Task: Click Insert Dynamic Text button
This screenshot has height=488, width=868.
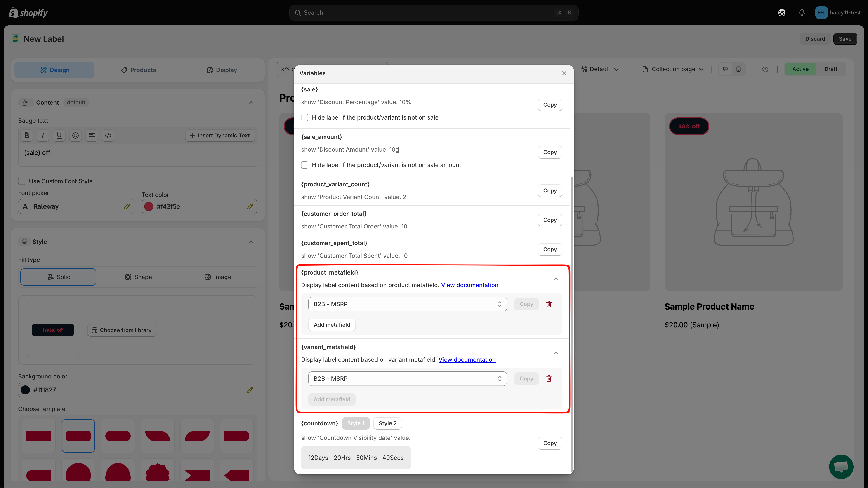Action: (220, 135)
